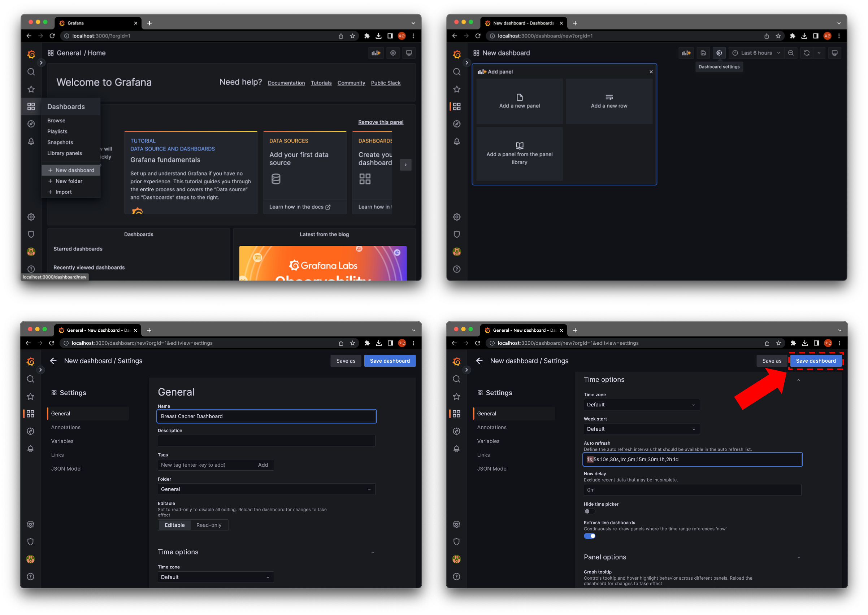Viewport: 868px width, 615px height.
Task: Click Remove this panel link
Action: click(381, 122)
